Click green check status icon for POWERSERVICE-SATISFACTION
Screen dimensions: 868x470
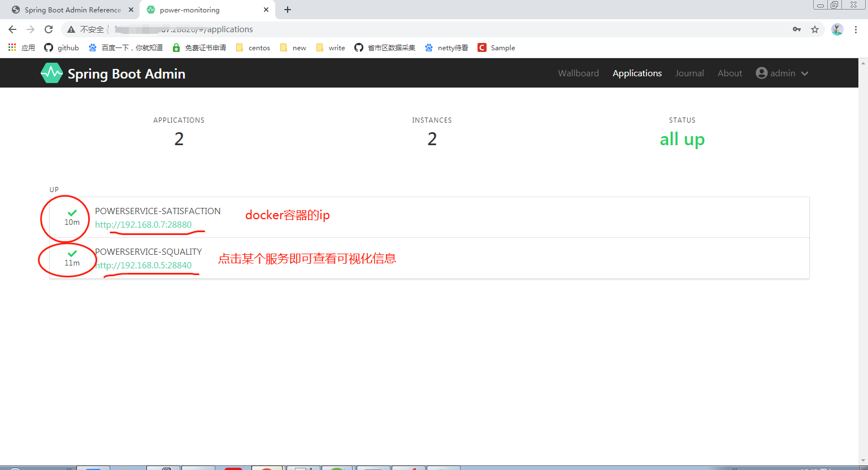72,213
